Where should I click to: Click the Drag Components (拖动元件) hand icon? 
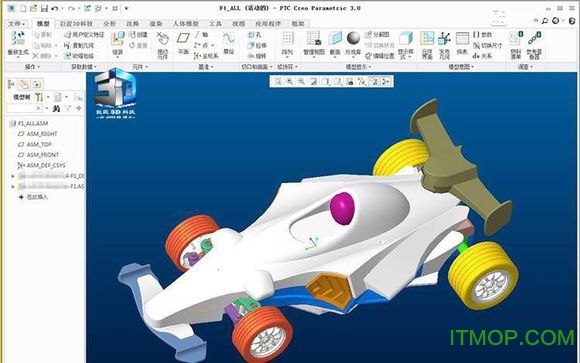click(162, 38)
